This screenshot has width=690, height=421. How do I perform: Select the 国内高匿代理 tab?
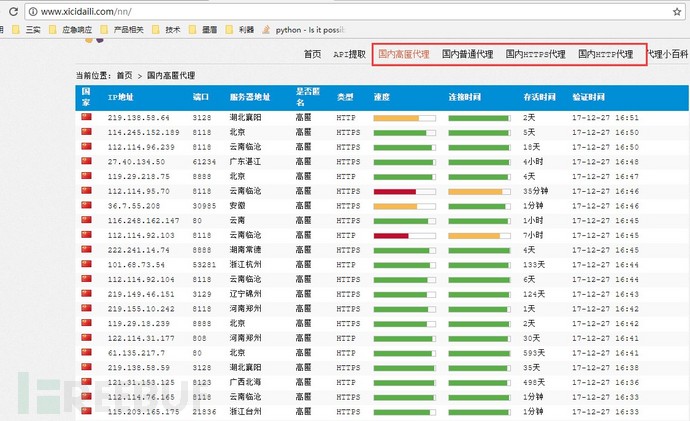pyautogui.click(x=404, y=54)
